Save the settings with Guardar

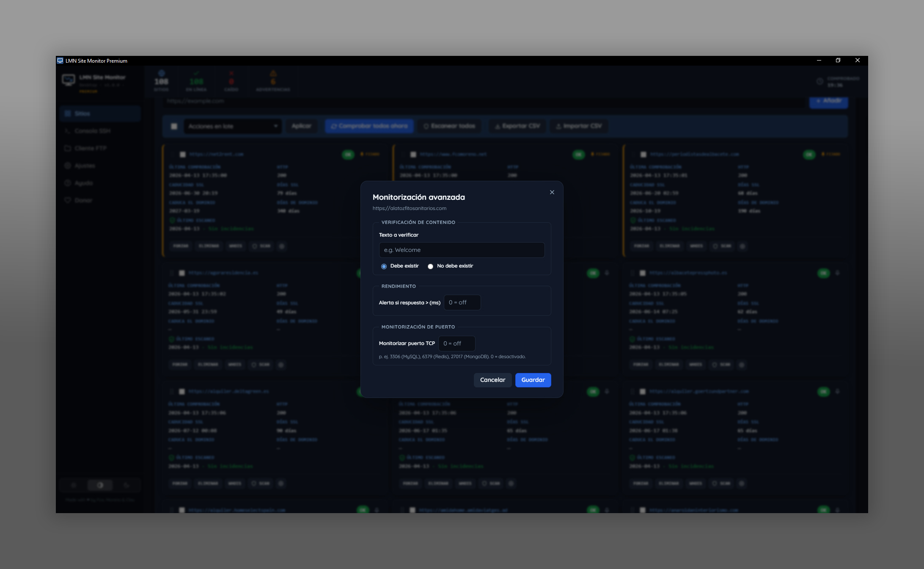tap(533, 380)
